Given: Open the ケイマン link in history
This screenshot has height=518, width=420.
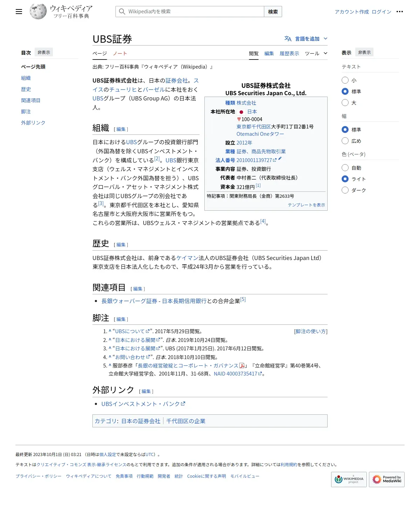Looking at the screenshot, I should point(187,258).
